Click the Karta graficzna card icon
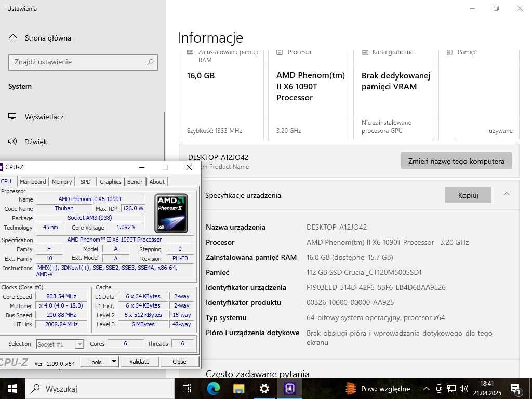Screen dimensions: 532x399 tap(365, 52)
